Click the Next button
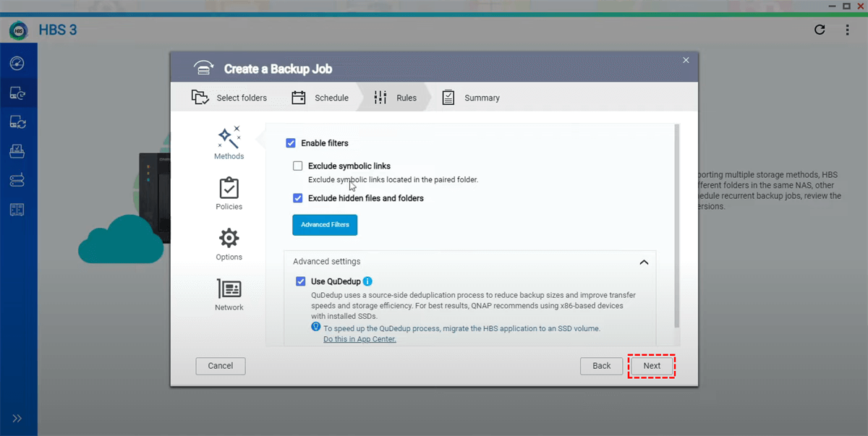The width and height of the screenshot is (868, 436). coord(652,366)
